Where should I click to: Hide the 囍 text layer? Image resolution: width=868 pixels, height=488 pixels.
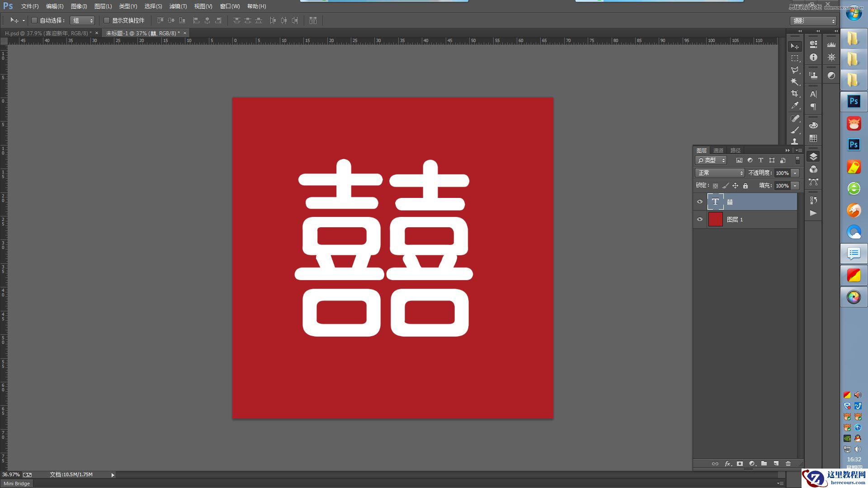pyautogui.click(x=700, y=202)
